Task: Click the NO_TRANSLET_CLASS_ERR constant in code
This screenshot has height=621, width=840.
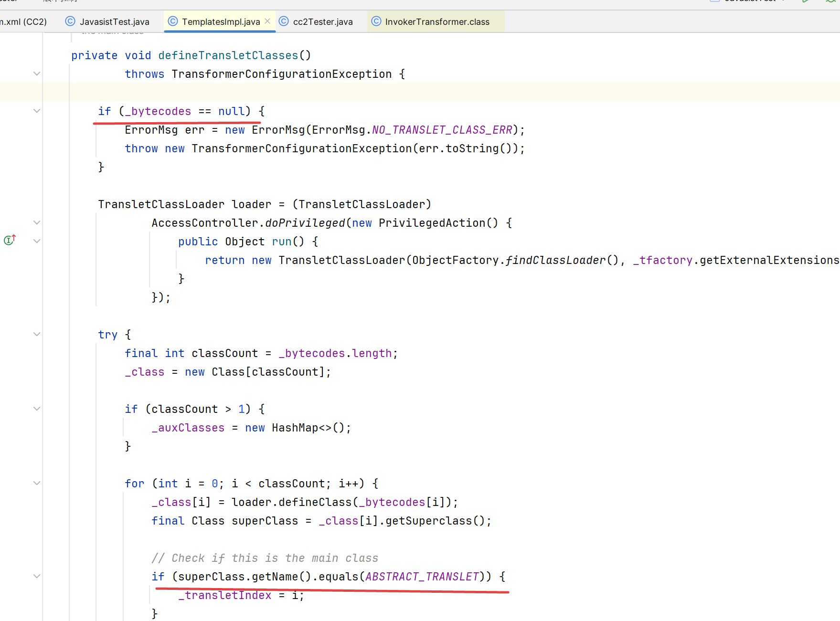Action: (x=442, y=130)
